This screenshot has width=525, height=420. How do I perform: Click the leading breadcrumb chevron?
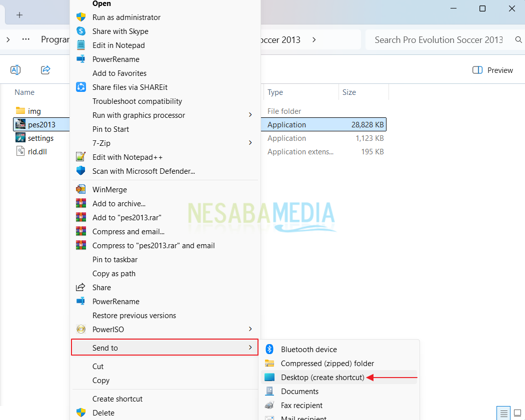point(8,40)
